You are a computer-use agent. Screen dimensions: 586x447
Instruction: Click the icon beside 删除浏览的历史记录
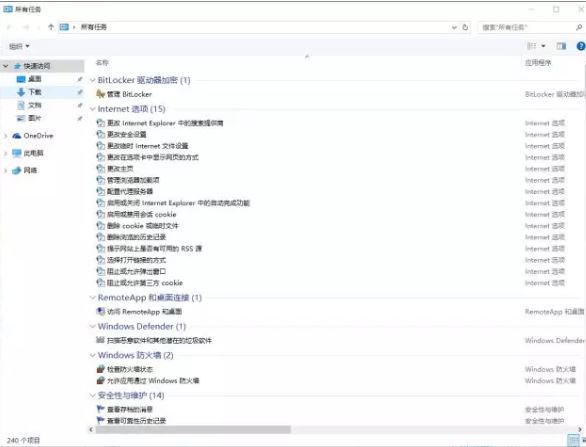tap(101, 237)
